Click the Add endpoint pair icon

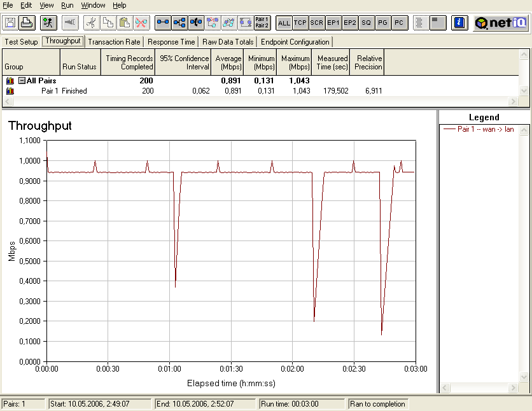pos(163,23)
